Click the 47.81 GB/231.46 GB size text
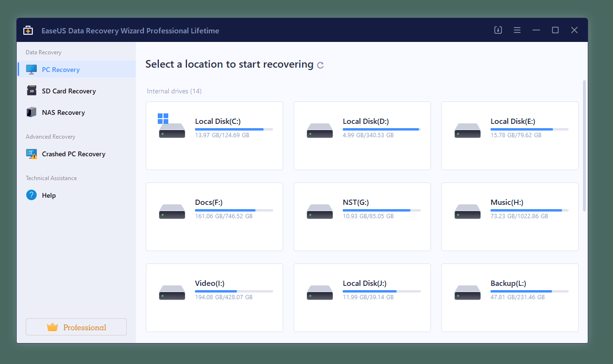613x364 pixels. (x=518, y=297)
